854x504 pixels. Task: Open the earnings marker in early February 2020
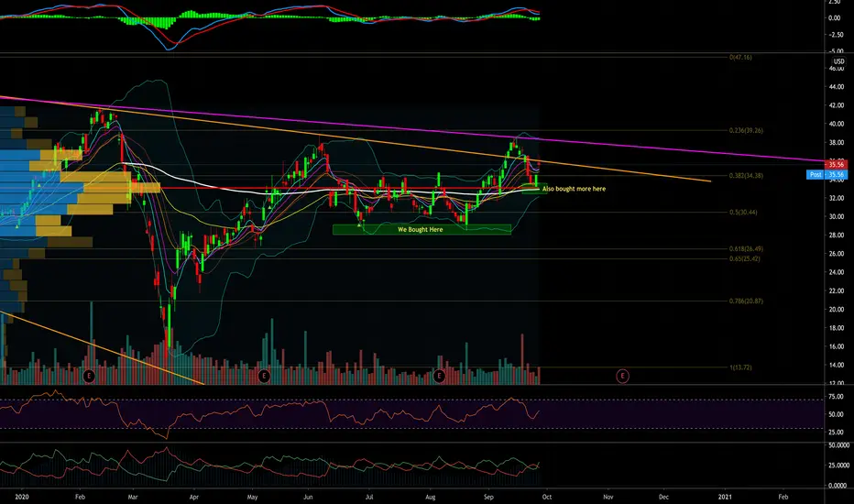pos(89,376)
